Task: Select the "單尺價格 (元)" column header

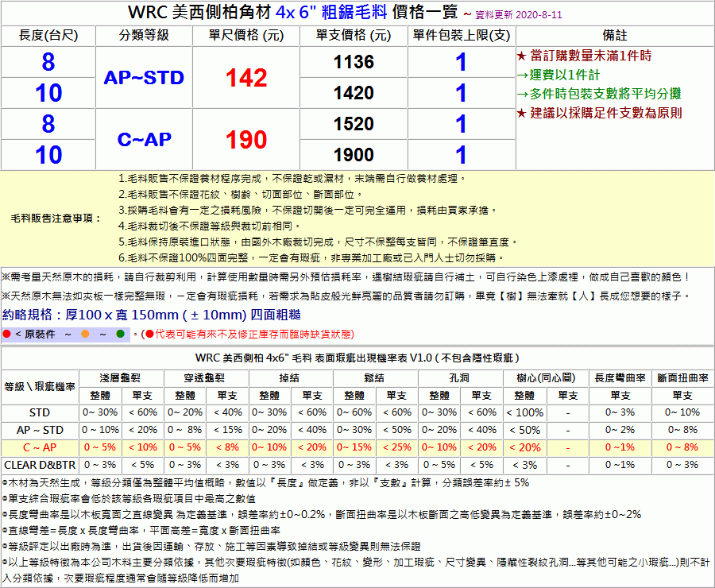Action: coord(246,36)
